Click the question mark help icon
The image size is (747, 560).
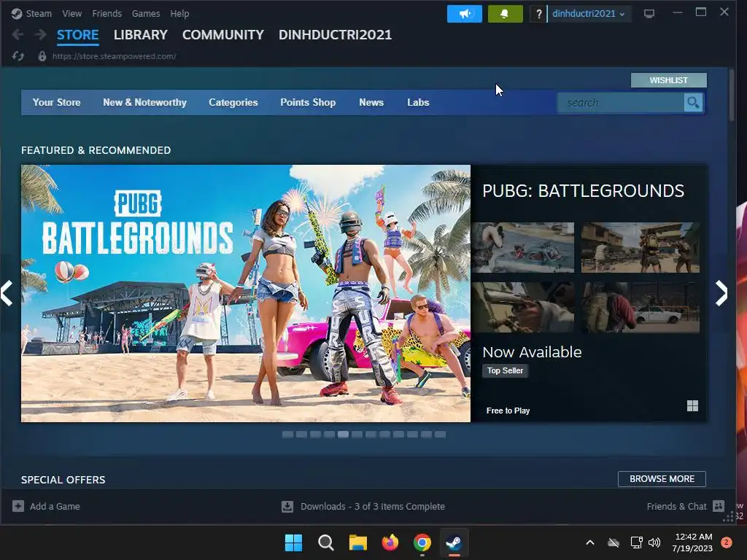click(x=538, y=14)
